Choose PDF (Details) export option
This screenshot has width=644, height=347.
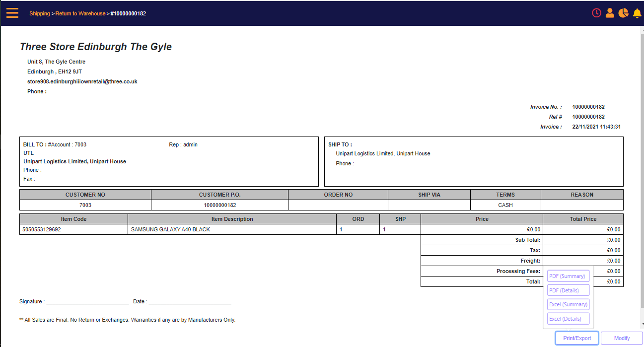568,290
